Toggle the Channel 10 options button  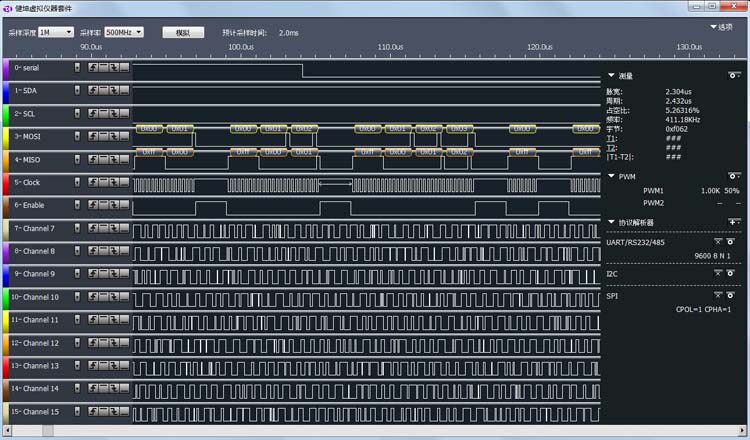click(78, 297)
